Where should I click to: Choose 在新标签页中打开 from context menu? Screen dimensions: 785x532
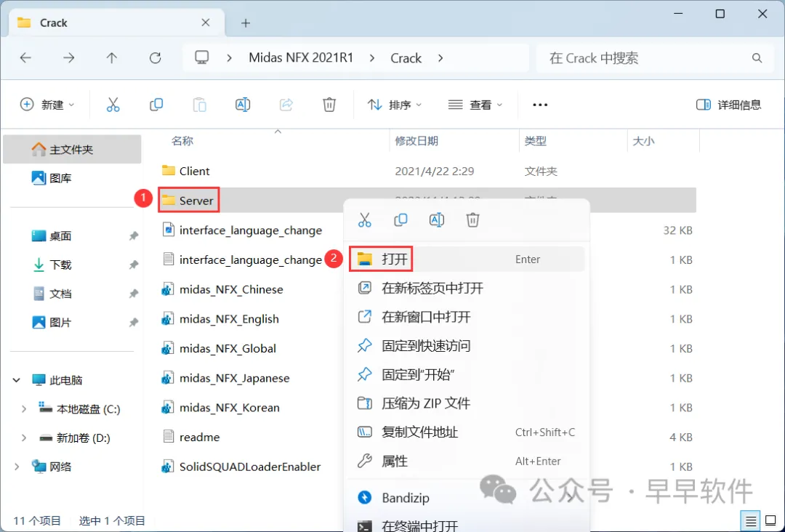(x=467, y=289)
